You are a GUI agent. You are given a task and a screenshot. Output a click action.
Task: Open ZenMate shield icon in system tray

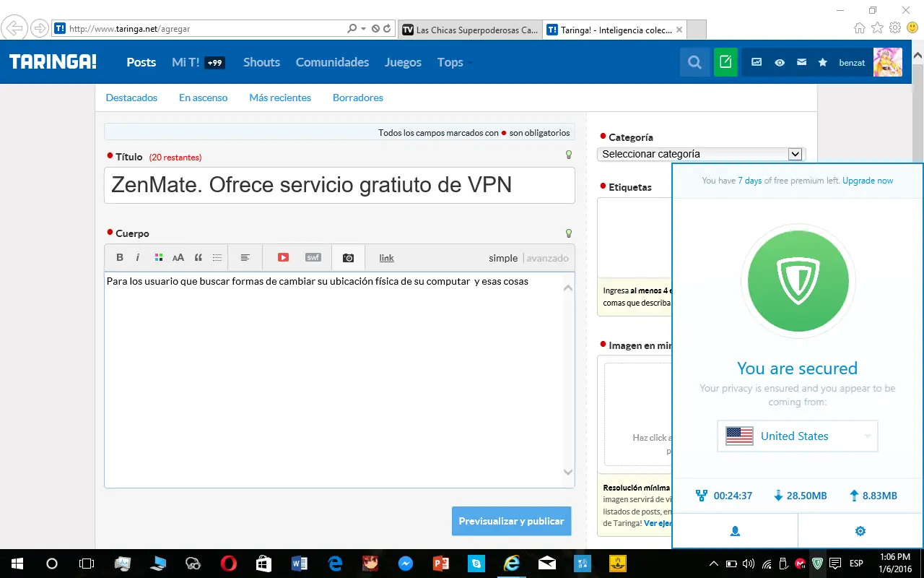click(818, 564)
